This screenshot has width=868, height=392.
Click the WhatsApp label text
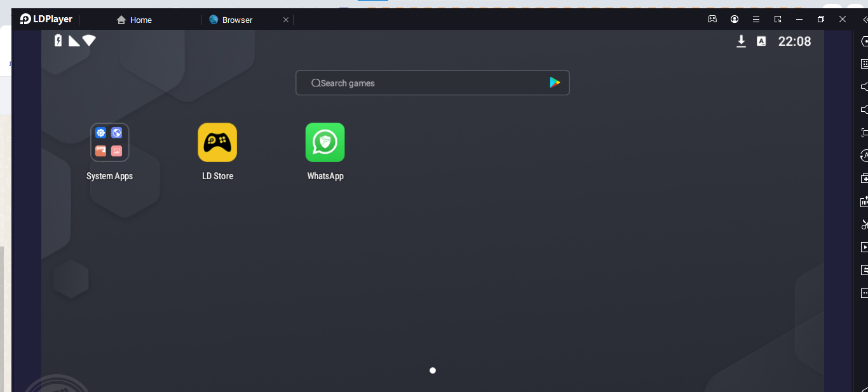click(325, 176)
